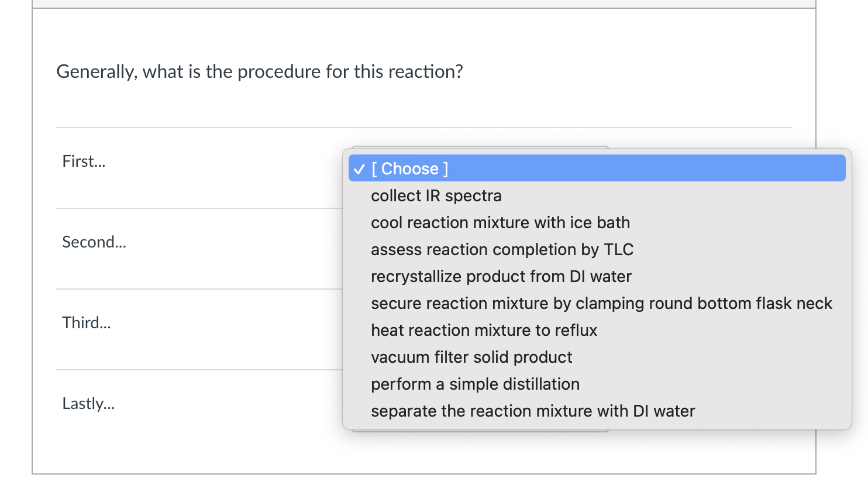Pick "cool reaction mixture with ice bath"
868x488 pixels.
(500, 222)
